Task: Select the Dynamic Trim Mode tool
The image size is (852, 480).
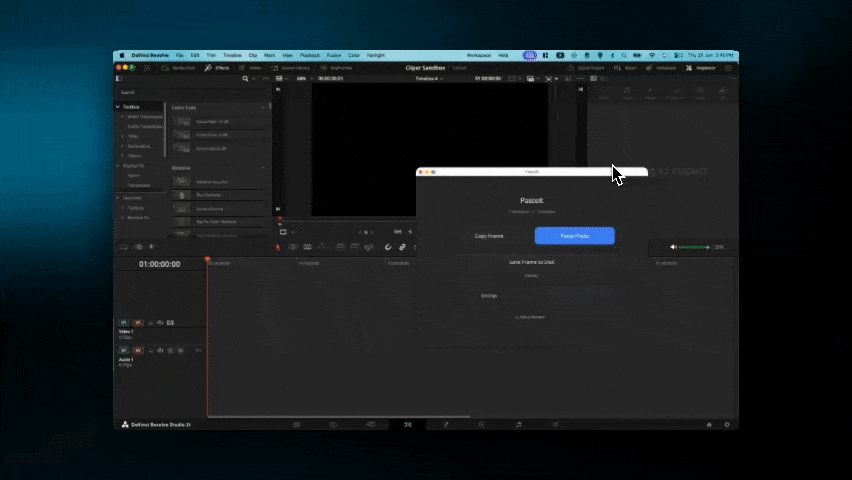Action: [308, 247]
